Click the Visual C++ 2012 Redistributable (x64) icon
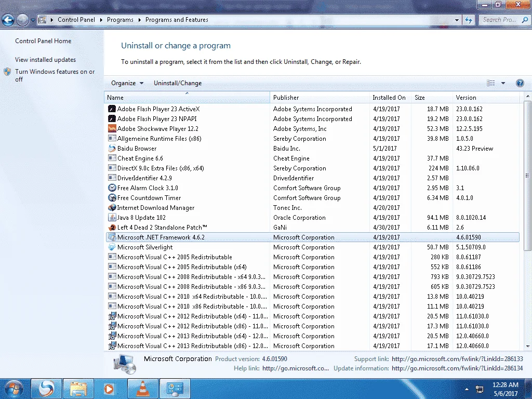The width and height of the screenshot is (532, 399). 112,316
